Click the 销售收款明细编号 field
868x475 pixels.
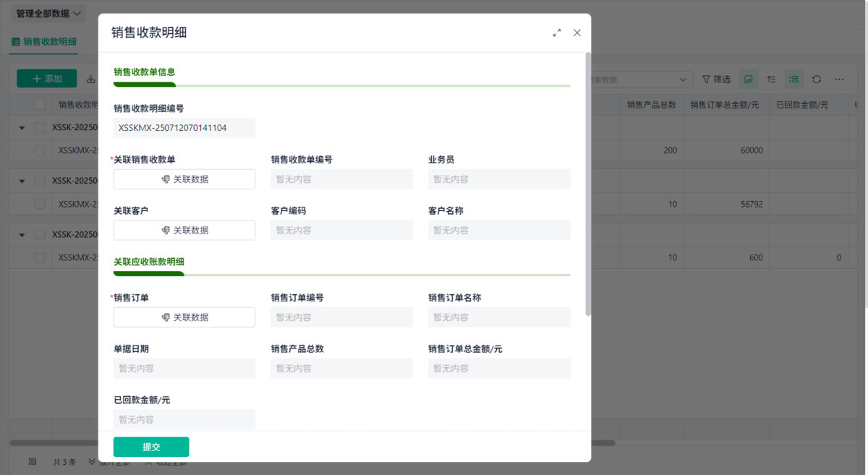184,128
